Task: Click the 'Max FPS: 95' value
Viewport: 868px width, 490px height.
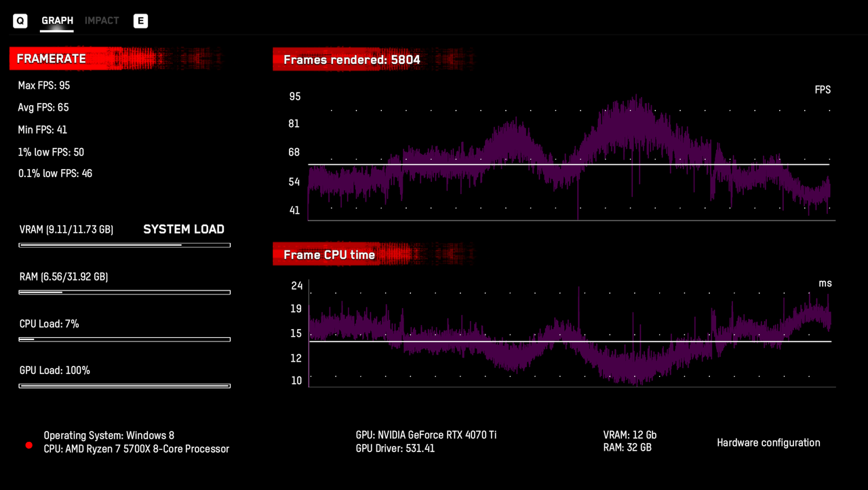Action: 44,86
